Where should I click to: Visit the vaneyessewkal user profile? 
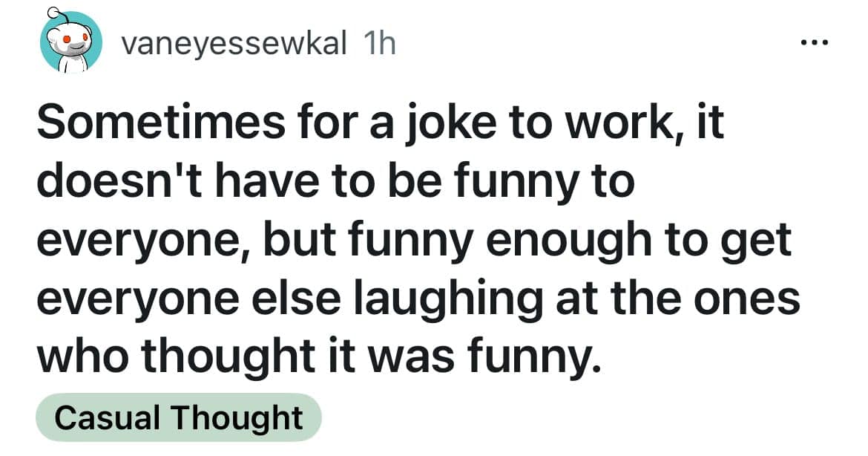(232, 45)
